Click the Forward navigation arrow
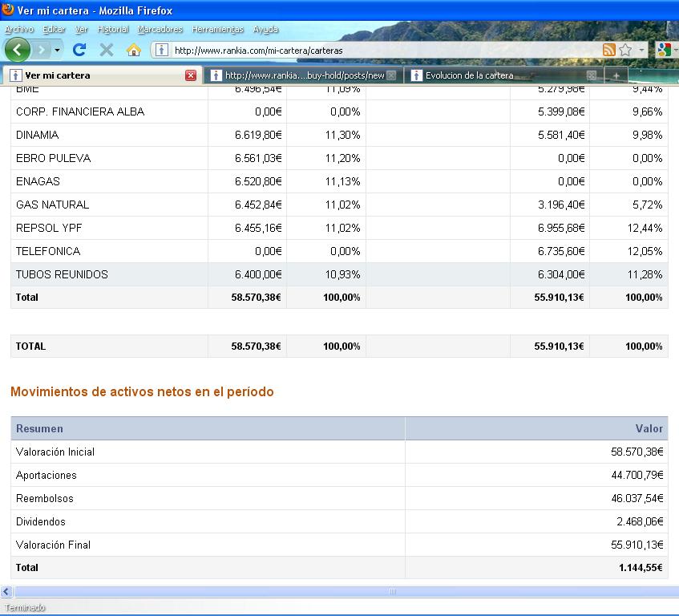Image resolution: width=679 pixels, height=616 pixels. 40,50
